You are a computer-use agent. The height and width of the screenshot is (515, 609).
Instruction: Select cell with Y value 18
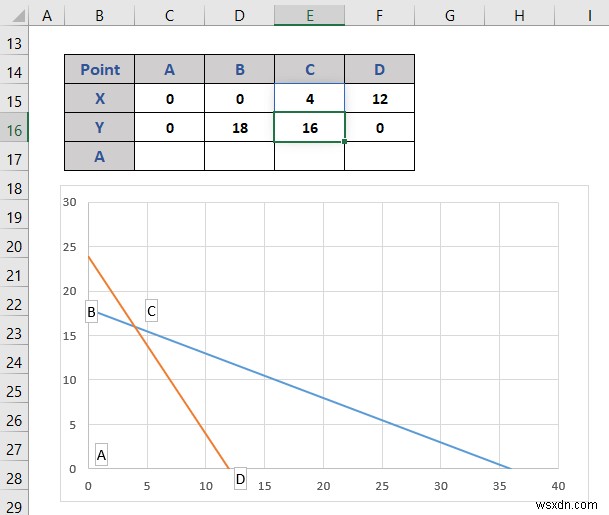[x=239, y=127]
